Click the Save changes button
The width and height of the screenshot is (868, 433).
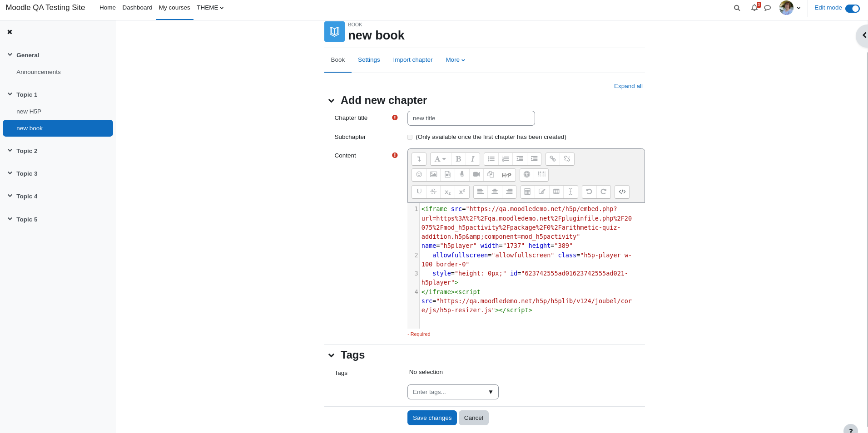(432, 418)
